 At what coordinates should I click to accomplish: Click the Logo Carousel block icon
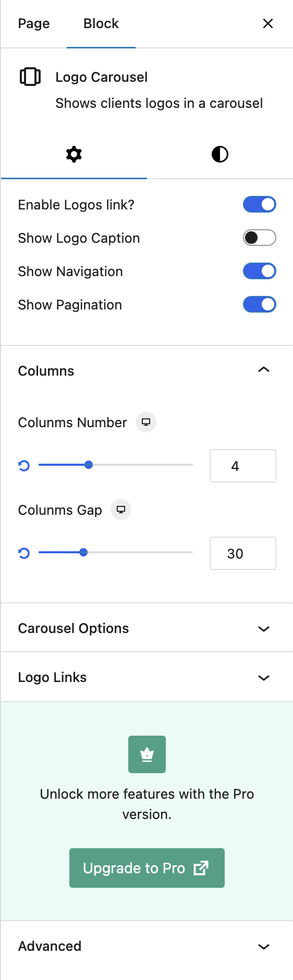pos(30,77)
